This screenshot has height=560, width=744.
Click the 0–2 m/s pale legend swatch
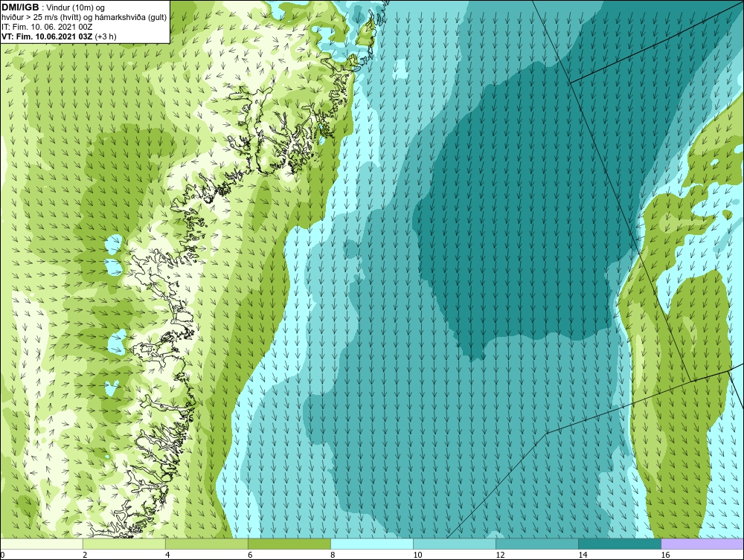click(x=42, y=544)
